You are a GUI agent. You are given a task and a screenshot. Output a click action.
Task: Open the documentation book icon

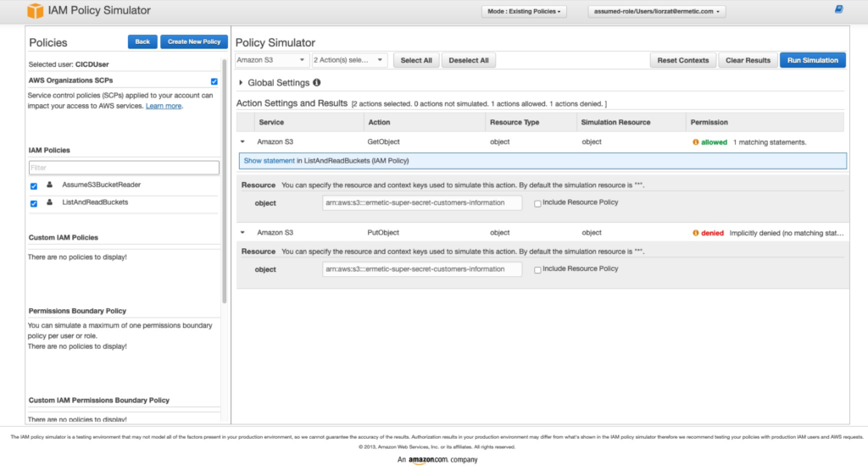(838, 8)
